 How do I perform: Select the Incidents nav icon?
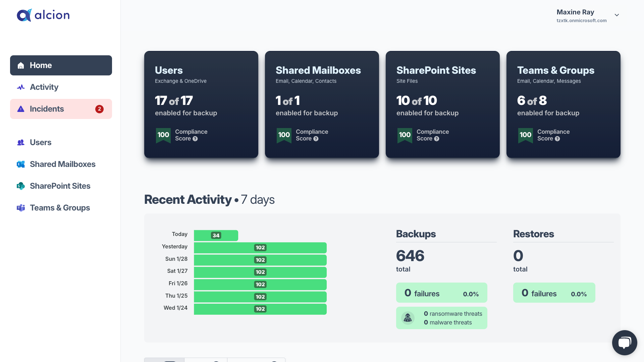tap(21, 109)
